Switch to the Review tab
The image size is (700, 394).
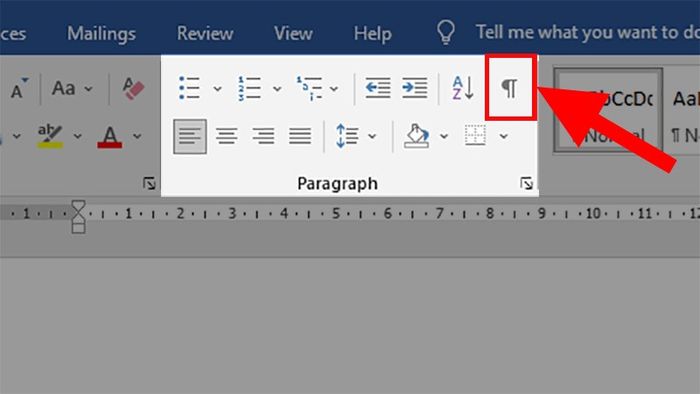205,33
